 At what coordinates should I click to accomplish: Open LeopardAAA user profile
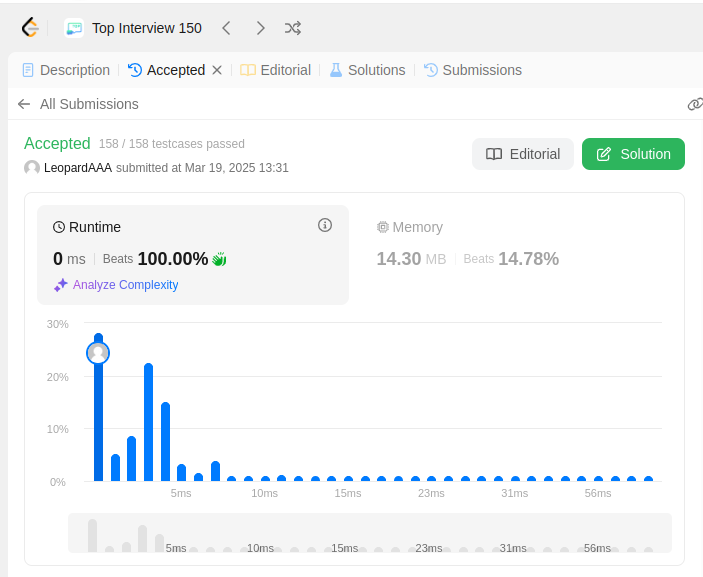78,168
